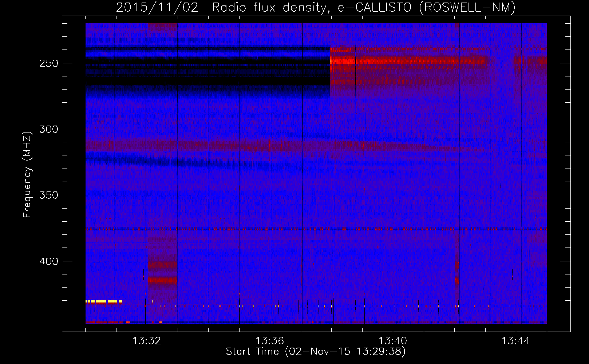Click the 250 frequency tick label

click(49, 63)
